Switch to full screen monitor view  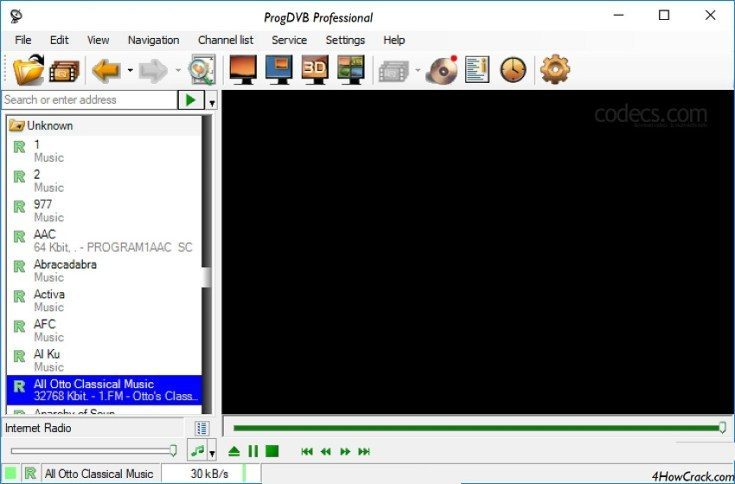tap(243, 70)
